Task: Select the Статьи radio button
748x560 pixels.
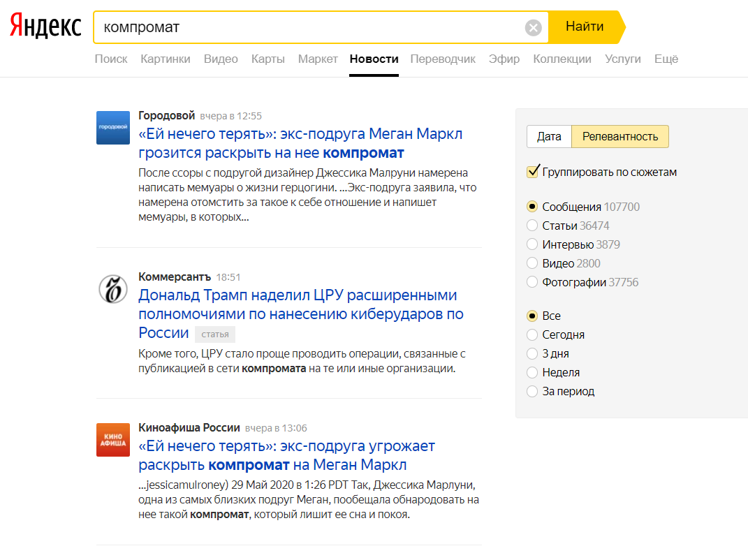Action: pyautogui.click(x=532, y=225)
